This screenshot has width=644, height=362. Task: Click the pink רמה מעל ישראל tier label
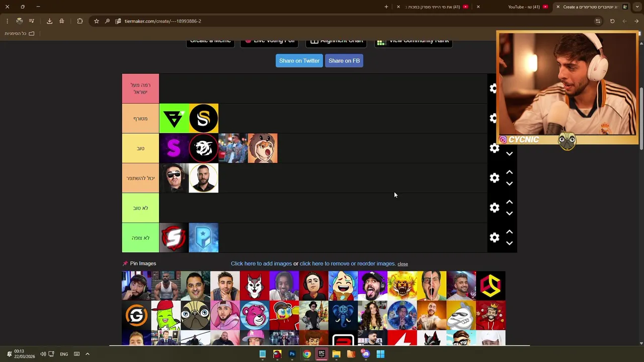pyautogui.click(x=140, y=88)
